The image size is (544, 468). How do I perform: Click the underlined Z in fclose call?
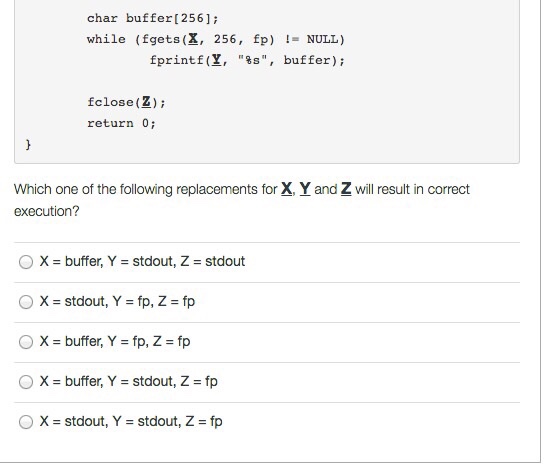click(x=146, y=102)
